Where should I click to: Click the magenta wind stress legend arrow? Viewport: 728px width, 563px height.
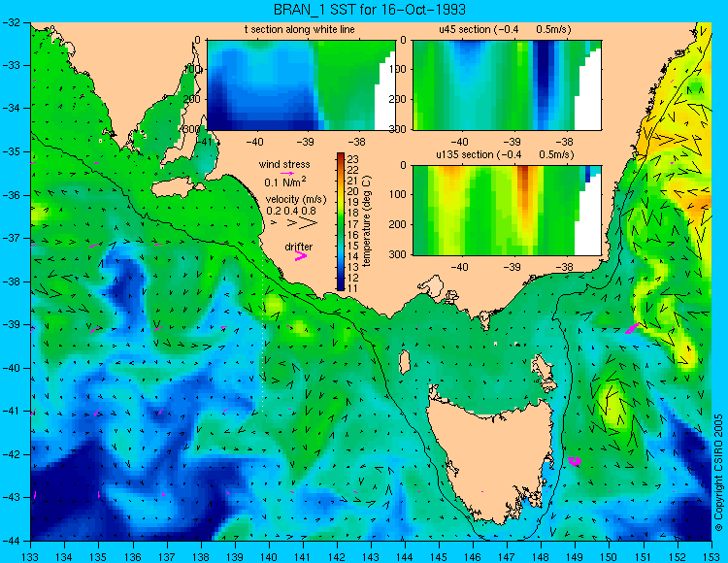click(287, 173)
